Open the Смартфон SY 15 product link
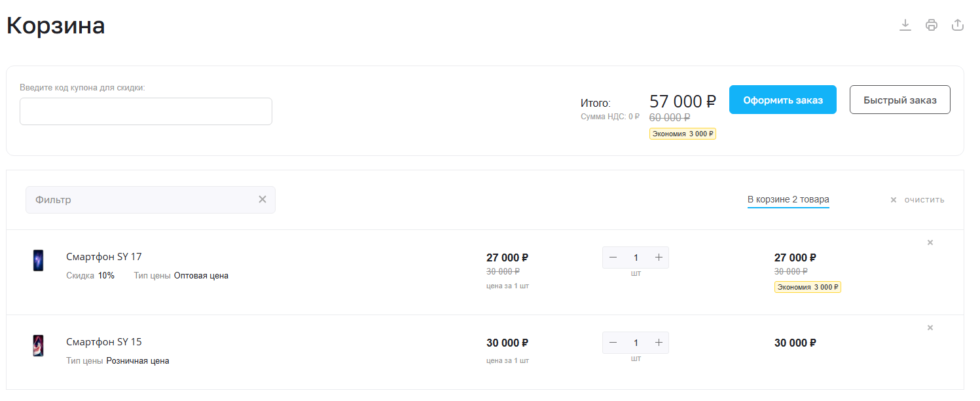980x401 pixels. coord(104,342)
